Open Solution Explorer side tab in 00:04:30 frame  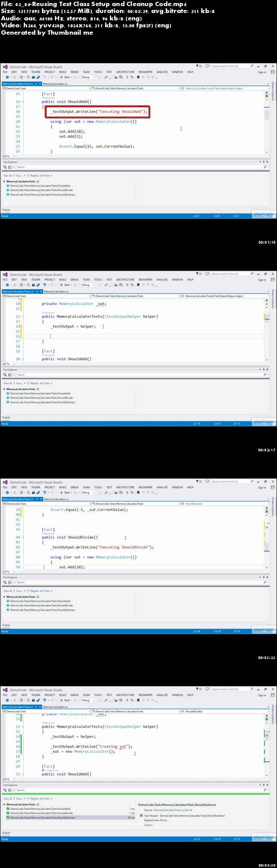tap(273, 714)
